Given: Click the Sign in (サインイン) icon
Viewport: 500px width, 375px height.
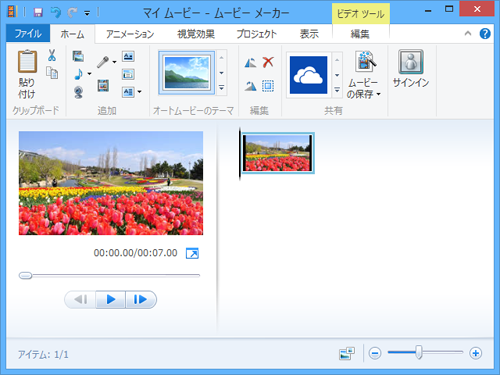Looking at the screenshot, I should point(411,62).
